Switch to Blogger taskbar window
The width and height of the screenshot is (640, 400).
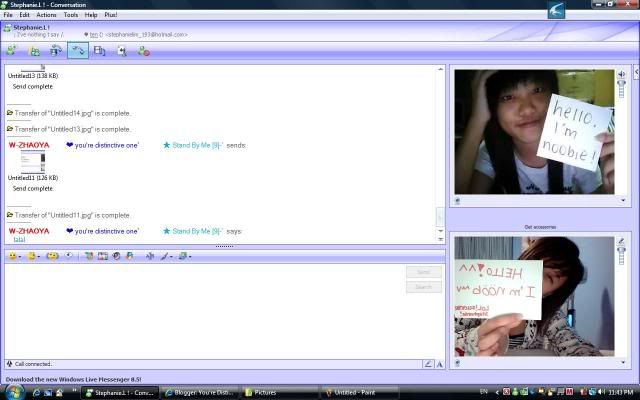(199, 393)
